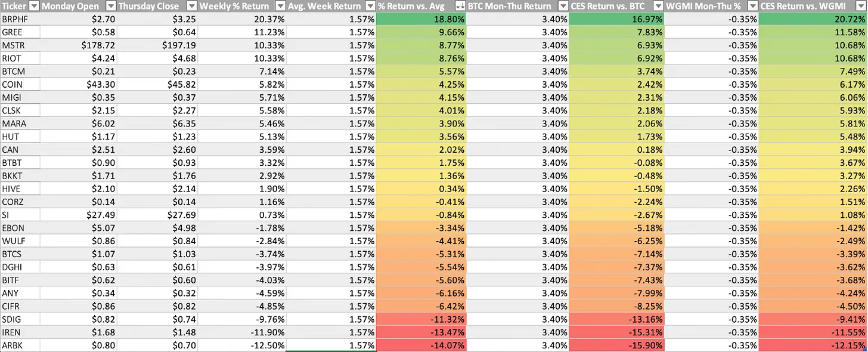The height and width of the screenshot is (352, 868).
Task: Open the BTC Mon-Thu Return filter dropdown
Action: pyautogui.click(x=563, y=6)
